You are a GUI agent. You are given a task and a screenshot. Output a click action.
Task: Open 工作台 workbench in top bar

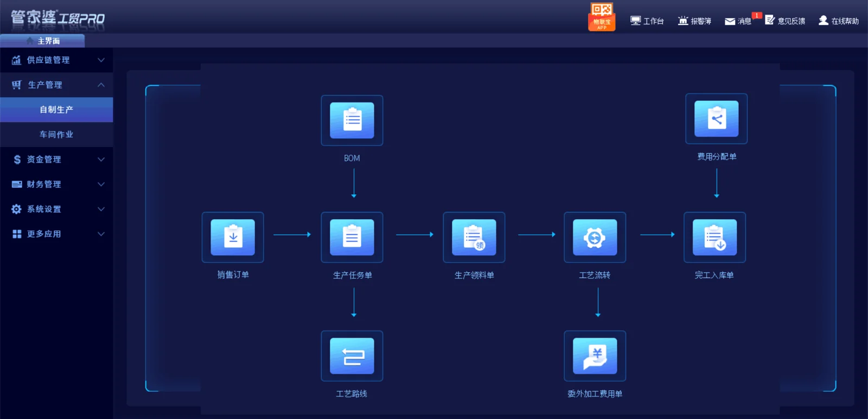click(x=647, y=21)
